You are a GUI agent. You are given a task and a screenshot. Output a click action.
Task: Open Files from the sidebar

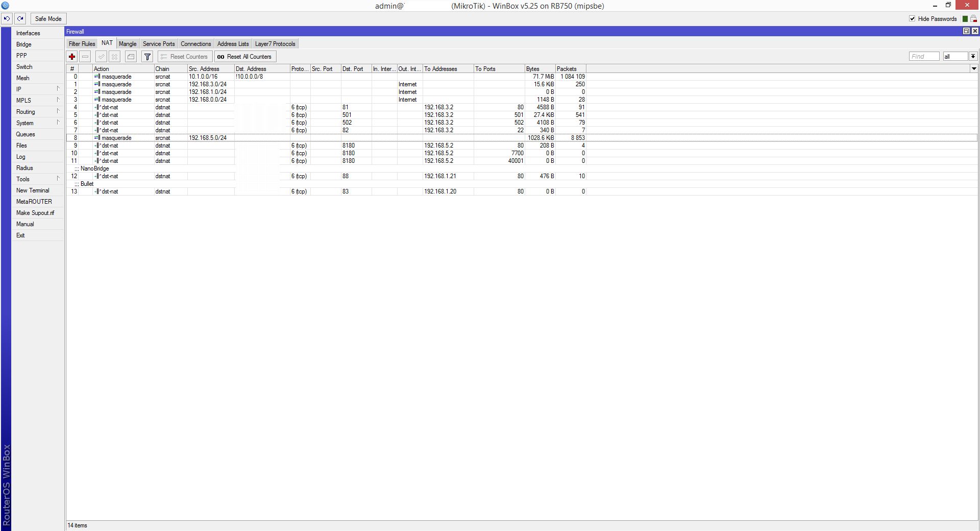click(38, 146)
